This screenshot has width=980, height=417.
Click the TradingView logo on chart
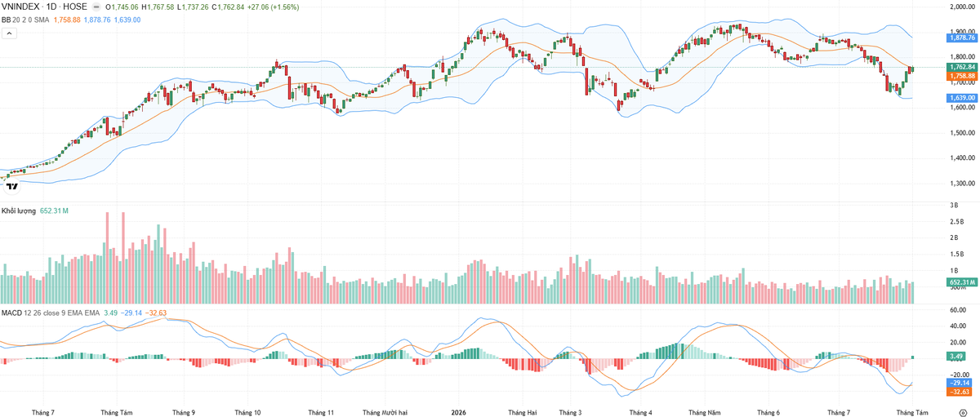[x=11, y=186]
